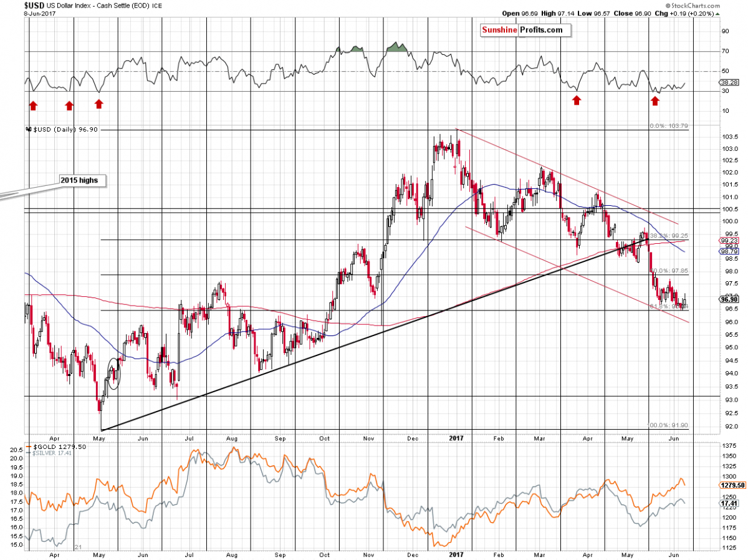748x560 pixels.
Task: Click the black 96.90 last price tag
Action: (x=729, y=299)
